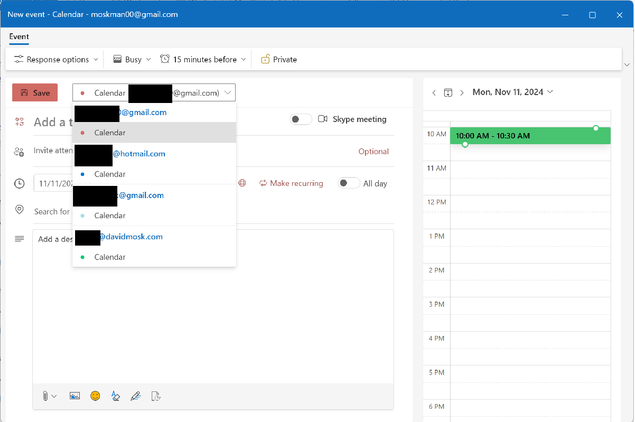Open the attach file dropdown arrow

pos(54,396)
